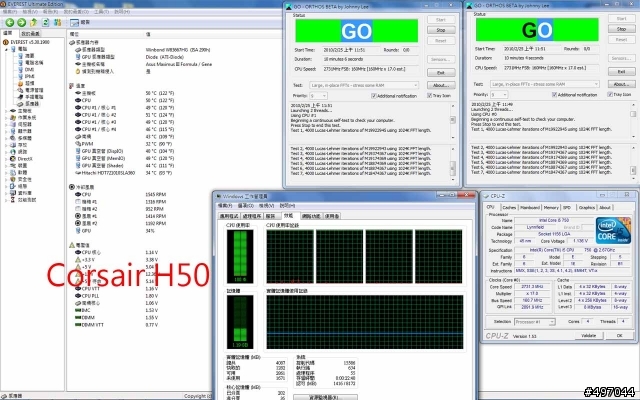Open the 工具(T) tools menu in EVEREST

coord(101,12)
